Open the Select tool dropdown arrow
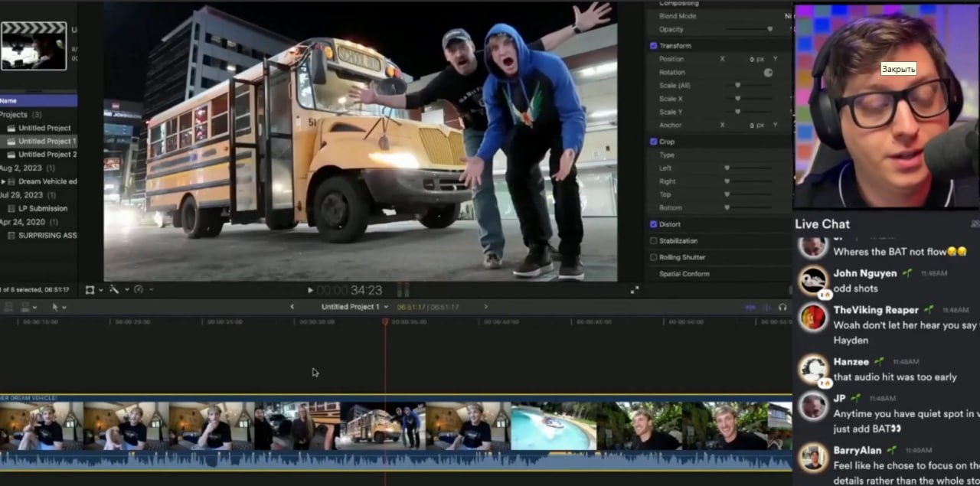 coord(64,308)
